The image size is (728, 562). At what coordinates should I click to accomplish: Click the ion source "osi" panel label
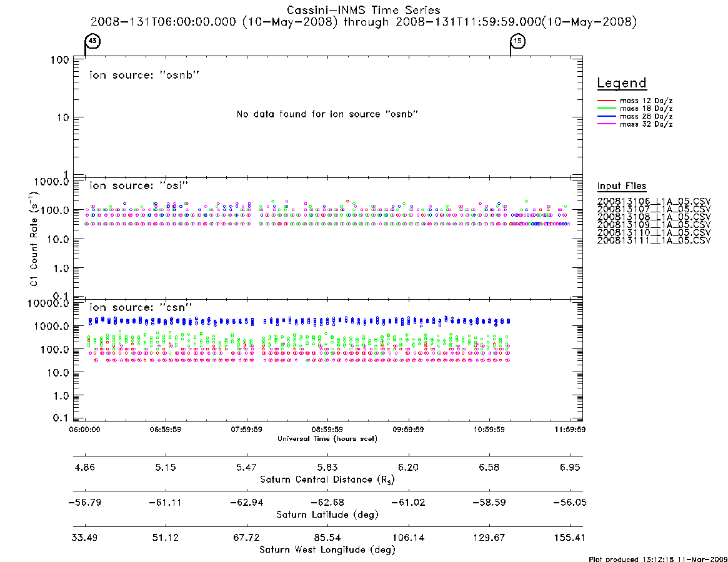click(139, 185)
